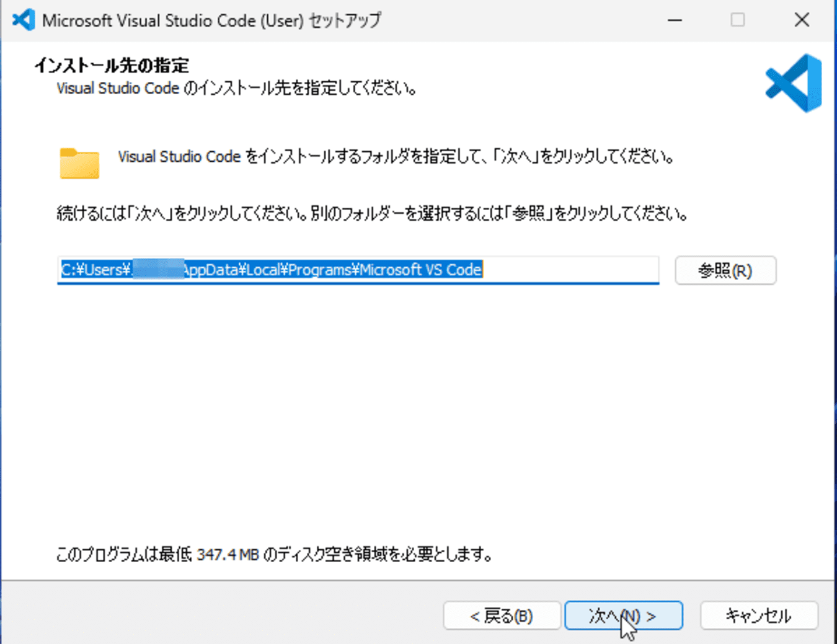Close the setup window
Viewport: 837px width, 644px height.
pyautogui.click(x=802, y=20)
